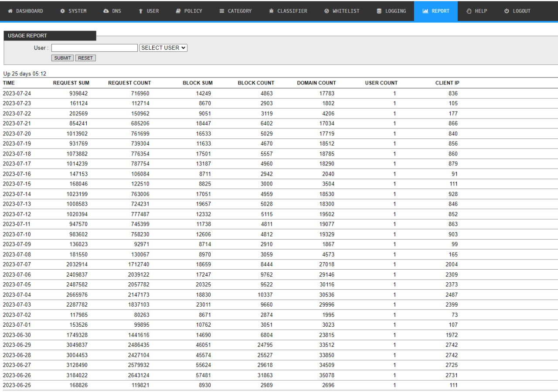Click the date cell 2023-07-14
This screenshot has height=392, width=558.
17,194
